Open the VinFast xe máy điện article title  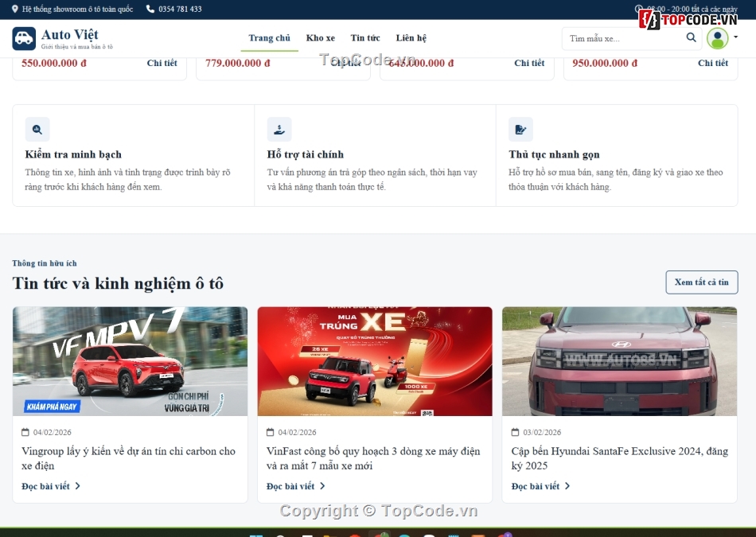(x=374, y=458)
